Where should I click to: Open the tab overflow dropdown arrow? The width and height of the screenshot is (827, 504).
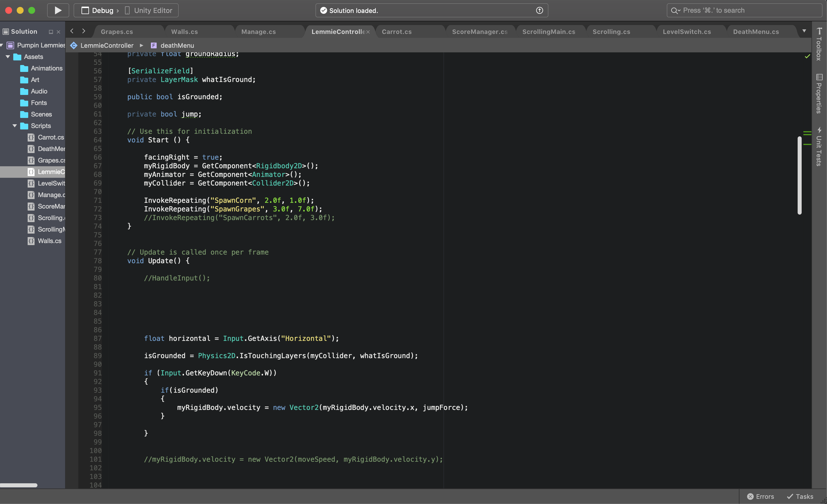pyautogui.click(x=804, y=31)
